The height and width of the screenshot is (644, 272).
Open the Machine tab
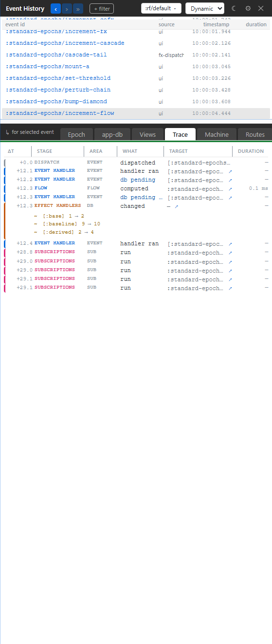click(217, 134)
